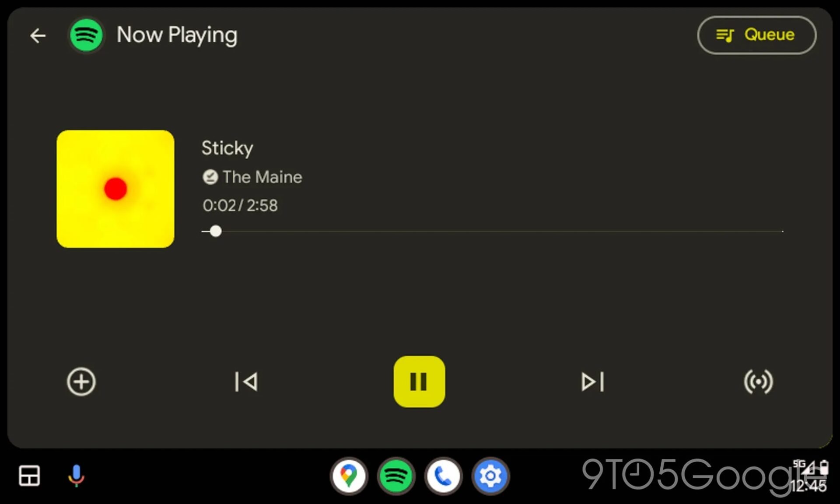The image size is (840, 504).
Task: Expand the Queue list view
Action: click(757, 35)
